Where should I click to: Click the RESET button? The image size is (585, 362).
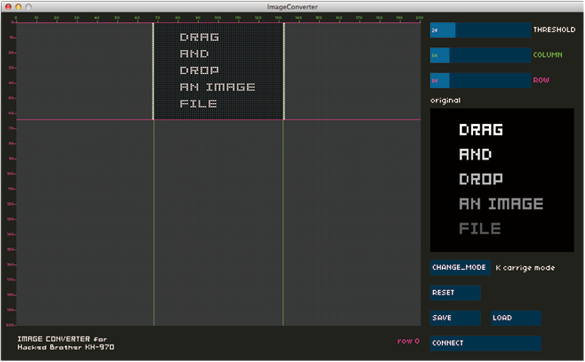455,293
